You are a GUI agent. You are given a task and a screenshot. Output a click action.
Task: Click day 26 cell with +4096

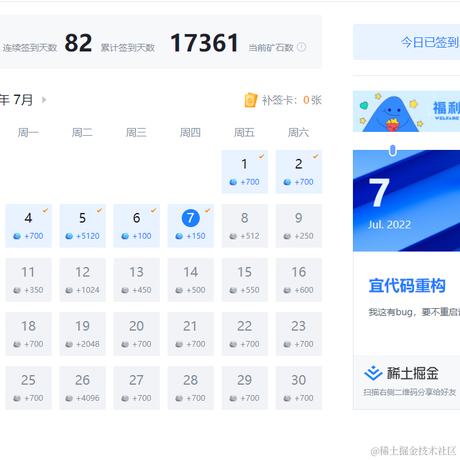[x=83, y=388]
